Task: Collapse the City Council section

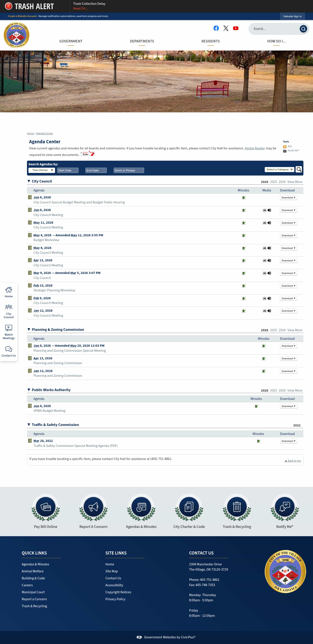Action: 29,181
